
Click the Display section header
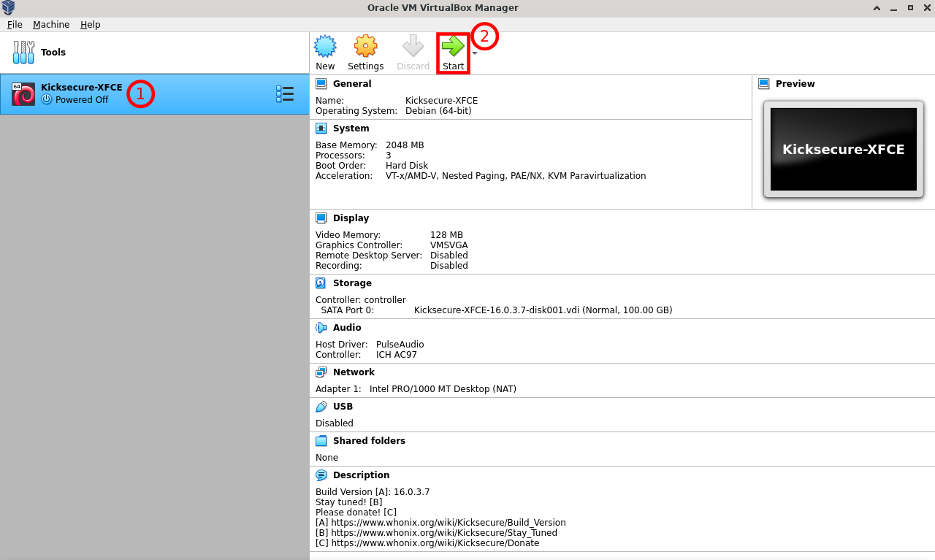click(351, 218)
